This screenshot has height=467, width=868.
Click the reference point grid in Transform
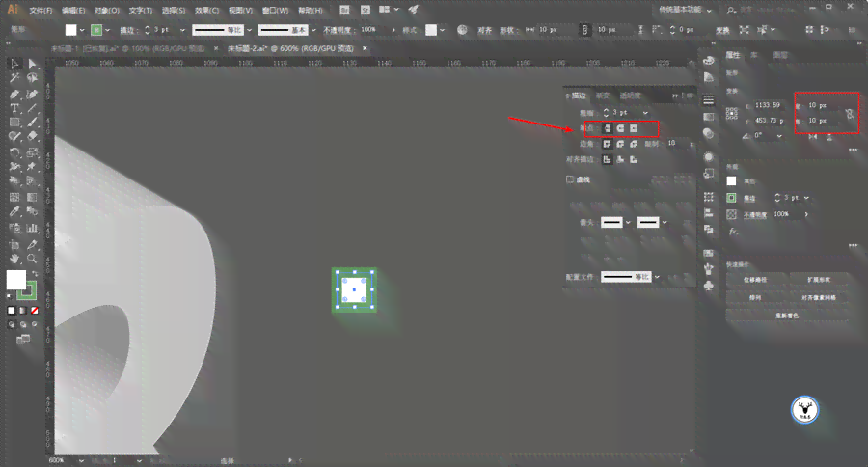click(x=732, y=114)
